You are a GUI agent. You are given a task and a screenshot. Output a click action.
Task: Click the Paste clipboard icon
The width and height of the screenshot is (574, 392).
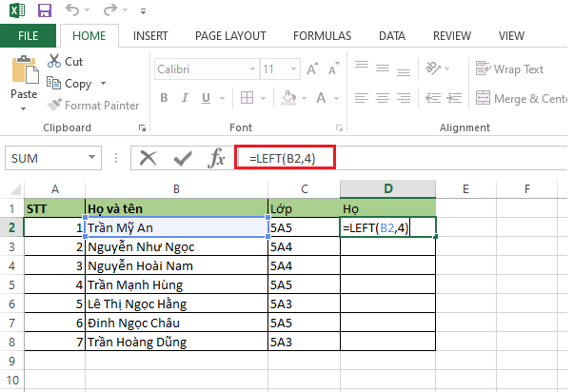[25, 69]
